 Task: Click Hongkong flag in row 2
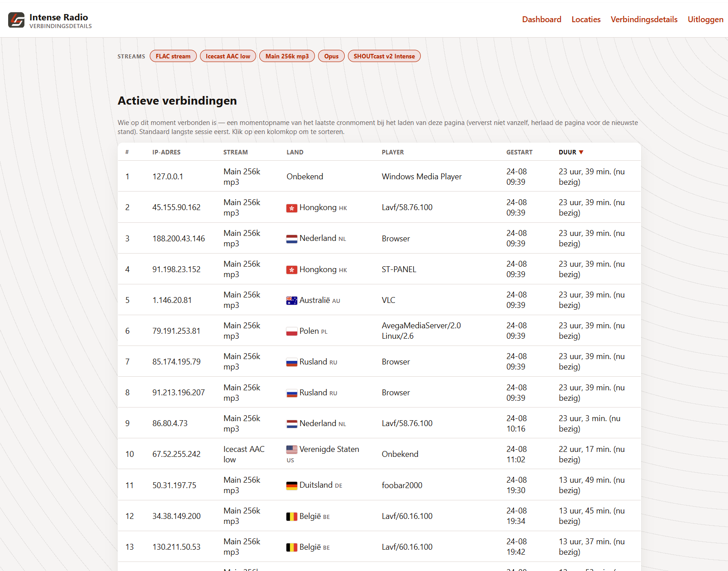[292, 208]
